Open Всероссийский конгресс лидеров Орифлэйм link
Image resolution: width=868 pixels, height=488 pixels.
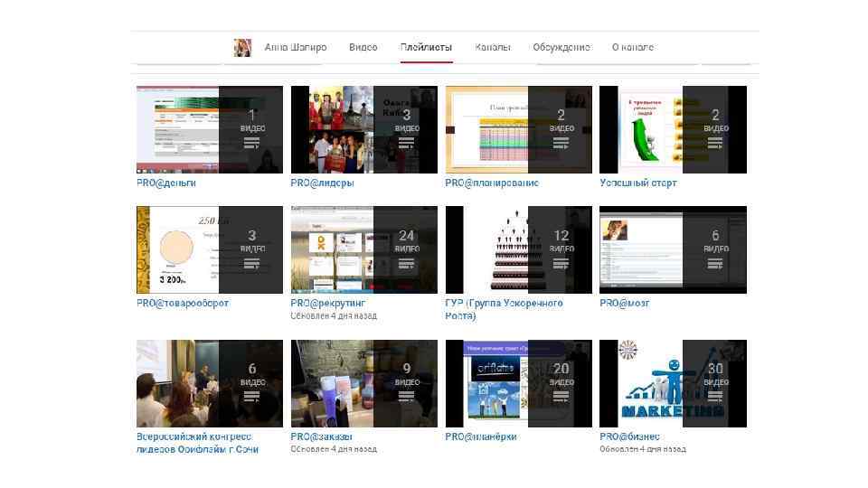point(197,443)
